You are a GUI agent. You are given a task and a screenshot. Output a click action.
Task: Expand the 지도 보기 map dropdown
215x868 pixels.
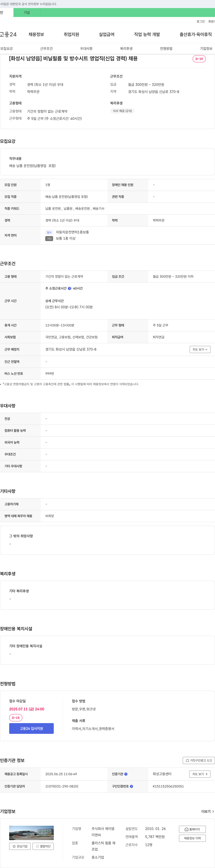tap(200, 349)
